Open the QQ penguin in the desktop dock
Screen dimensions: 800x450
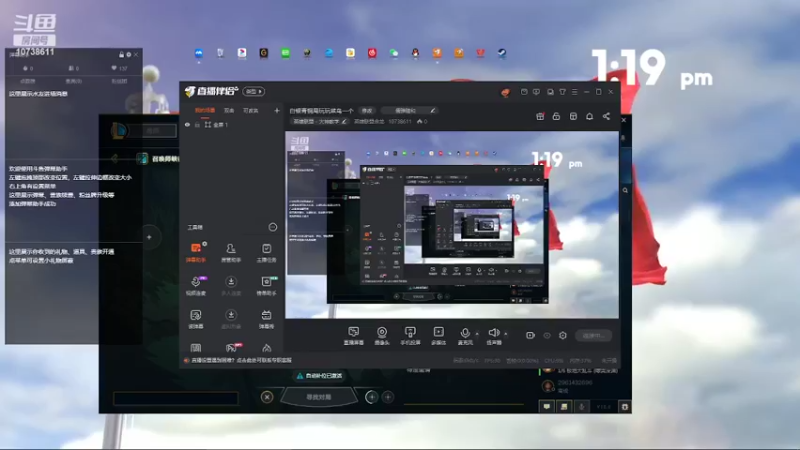415,53
